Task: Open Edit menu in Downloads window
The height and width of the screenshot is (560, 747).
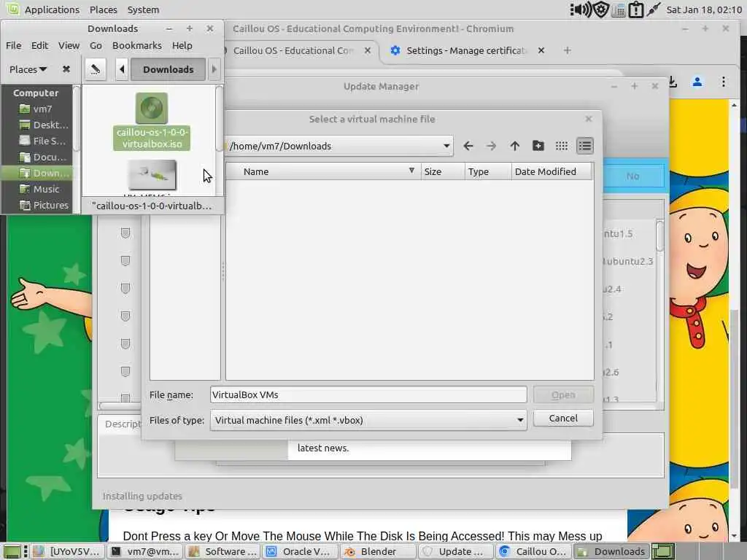Action: [x=39, y=45]
